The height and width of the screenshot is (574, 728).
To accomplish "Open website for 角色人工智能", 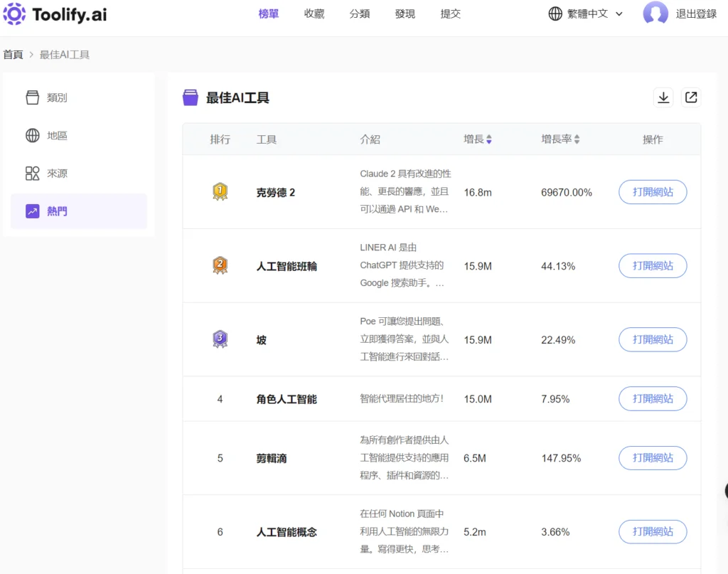I will pos(653,398).
